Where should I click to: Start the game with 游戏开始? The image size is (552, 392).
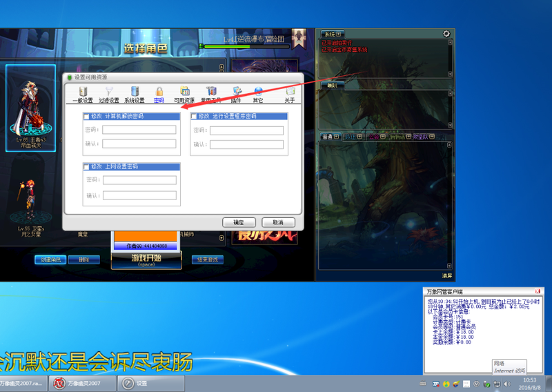point(146,260)
